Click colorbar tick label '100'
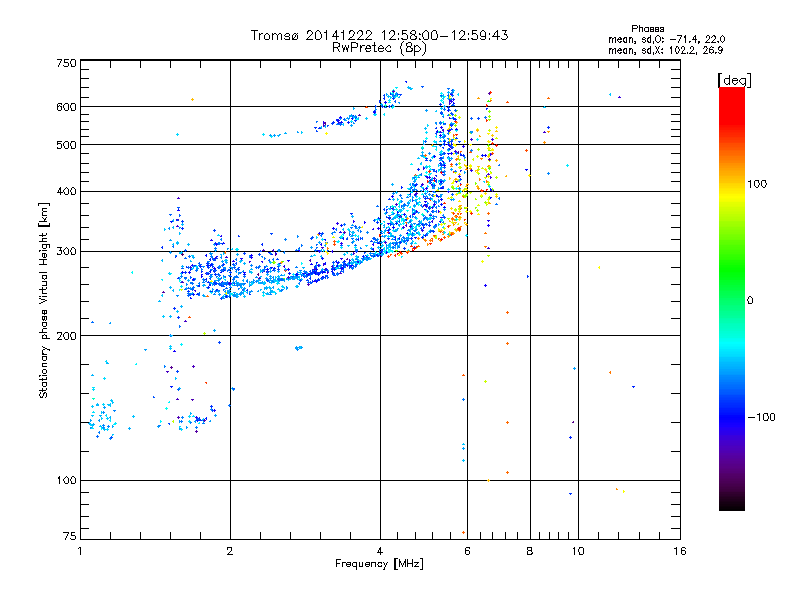The width and height of the screenshot is (800, 600). [x=757, y=184]
